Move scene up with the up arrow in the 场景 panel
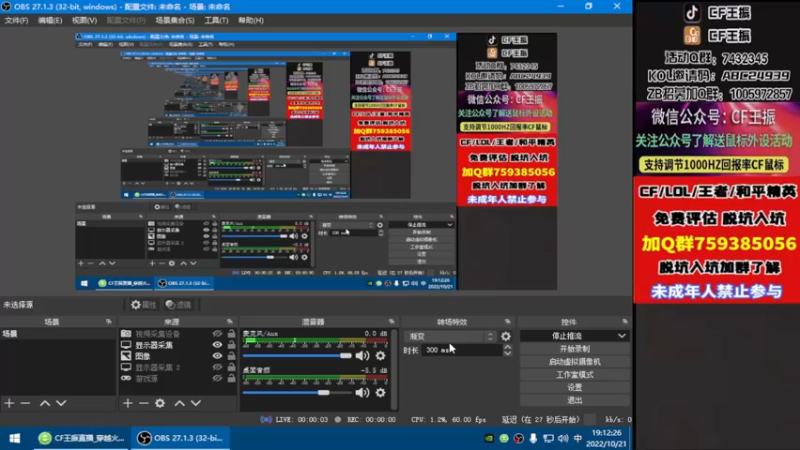The height and width of the screenshot is (450, 800). (45, 403)
